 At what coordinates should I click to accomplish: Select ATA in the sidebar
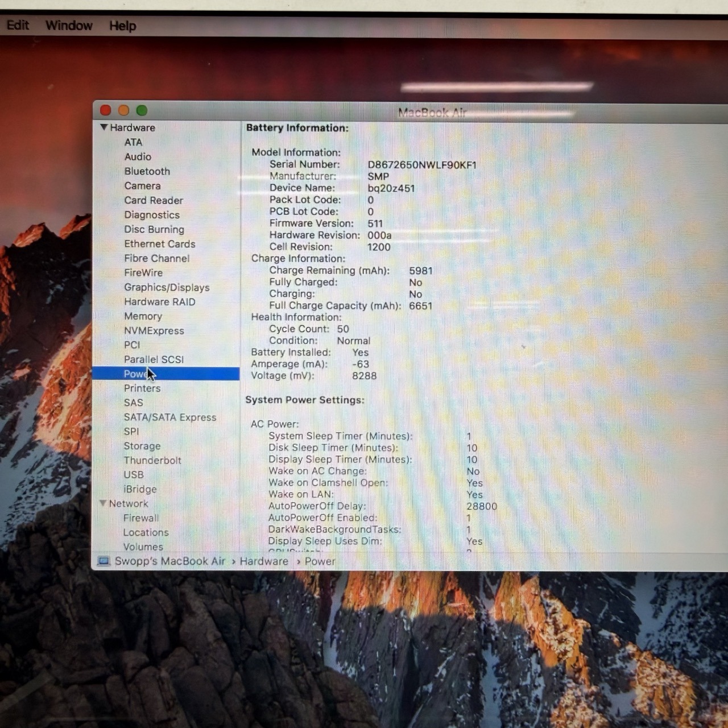[133, 142]
